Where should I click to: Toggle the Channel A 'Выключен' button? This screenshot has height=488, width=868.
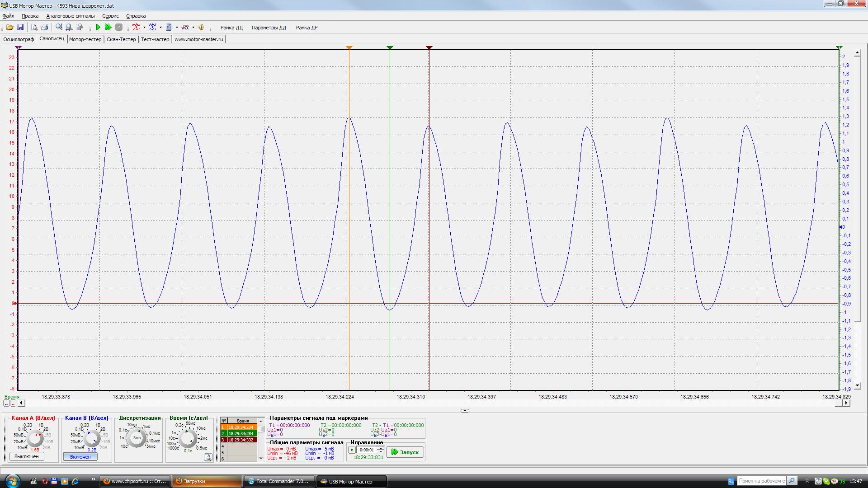[x=27, y=457]
